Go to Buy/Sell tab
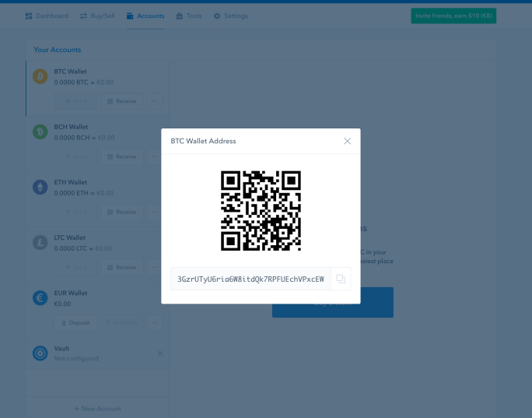Image resolution: width=532 pixels, height=418 pixels. point(97,16)
